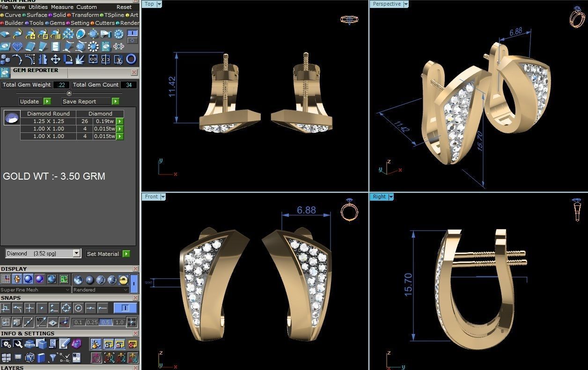The height and width of the screenshot is (370, 588).
Task: Open the pave gem cluster tool
Action: point(68,34)
